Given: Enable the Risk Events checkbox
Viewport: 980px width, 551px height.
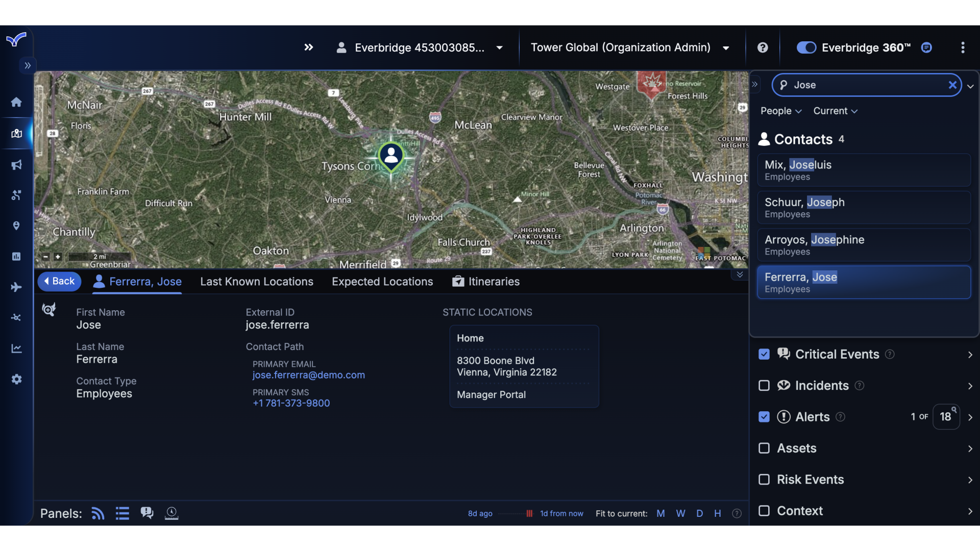Looking at the screenshot, I should (764, 480).
